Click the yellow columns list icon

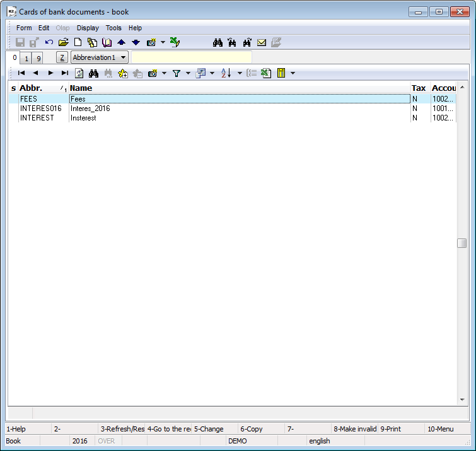tap(281, 73)
